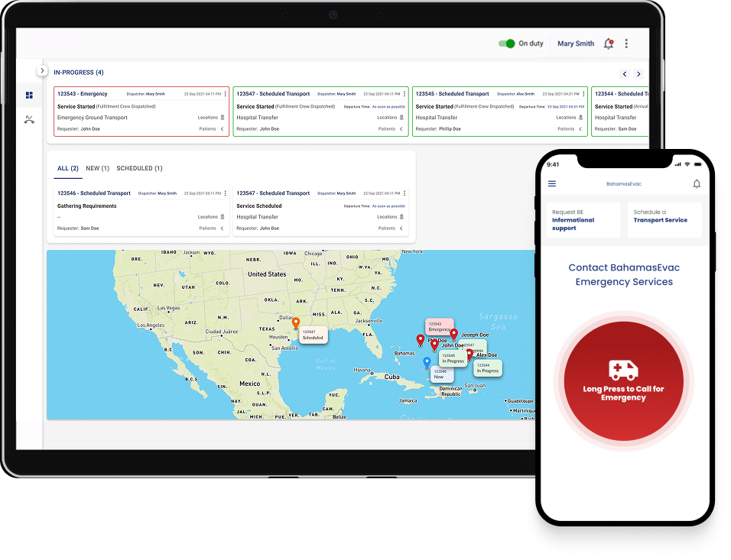Select the NEW (1) tab
The width and height of the screenshot is (731, 560).
pyautogui.click(x=97, y=168)
